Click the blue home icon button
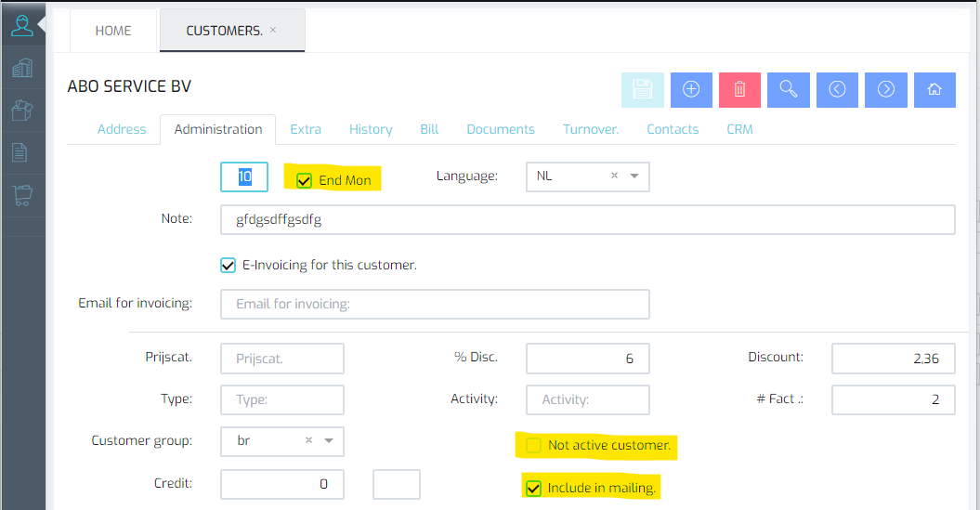This screenshot has width=980, height=510. 935,89
